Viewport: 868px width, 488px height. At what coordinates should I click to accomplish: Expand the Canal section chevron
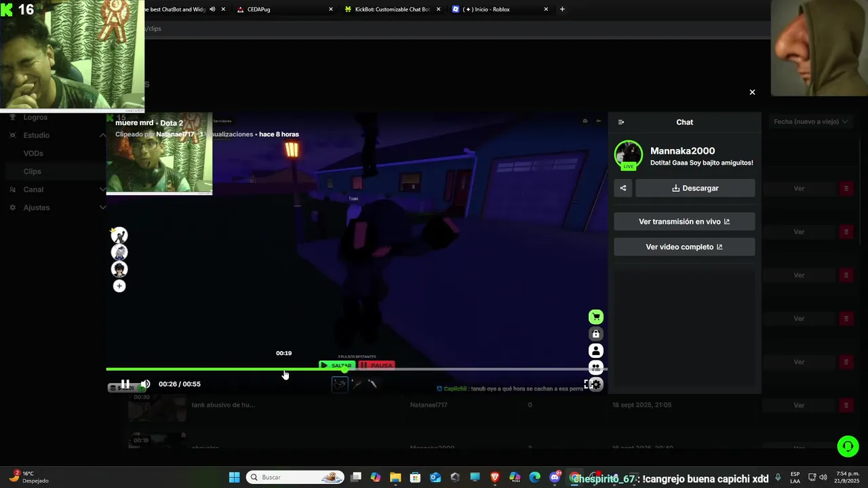102,190
